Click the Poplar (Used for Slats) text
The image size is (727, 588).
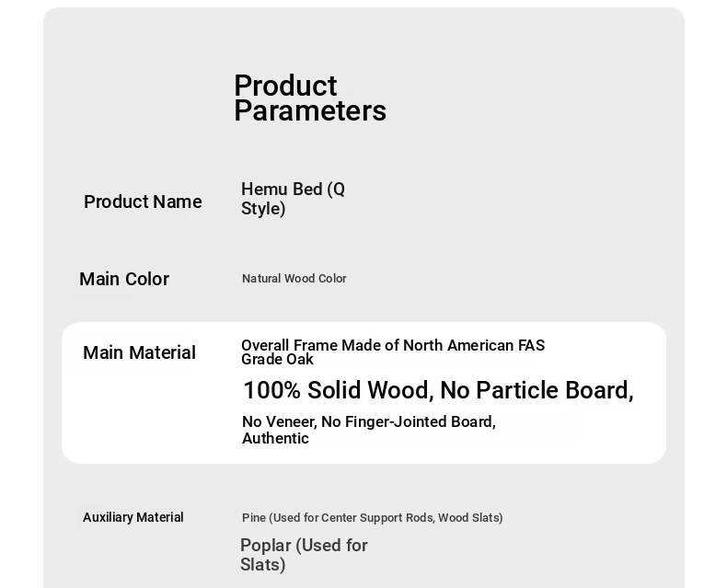click(x=304, y=555)
